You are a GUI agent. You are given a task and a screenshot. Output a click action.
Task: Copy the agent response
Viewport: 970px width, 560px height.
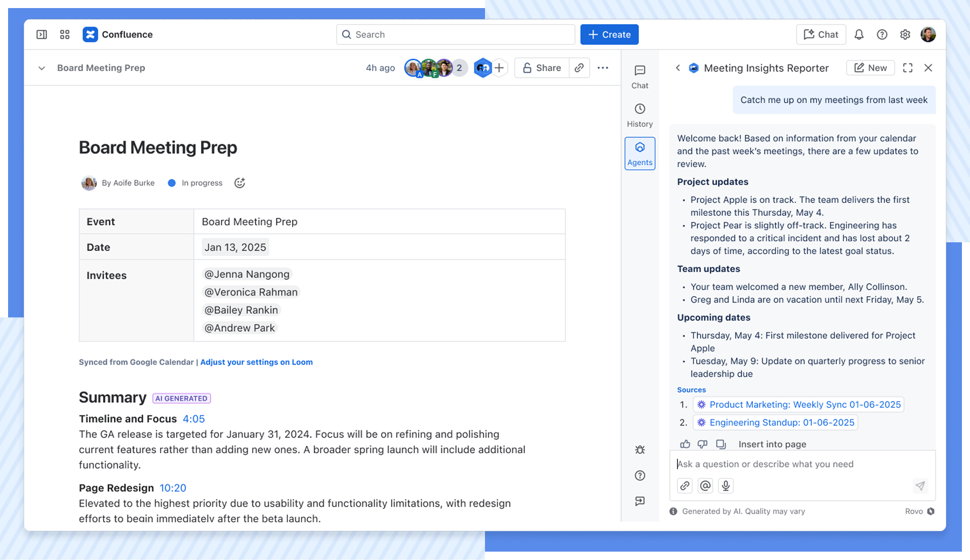coord(721,444)
